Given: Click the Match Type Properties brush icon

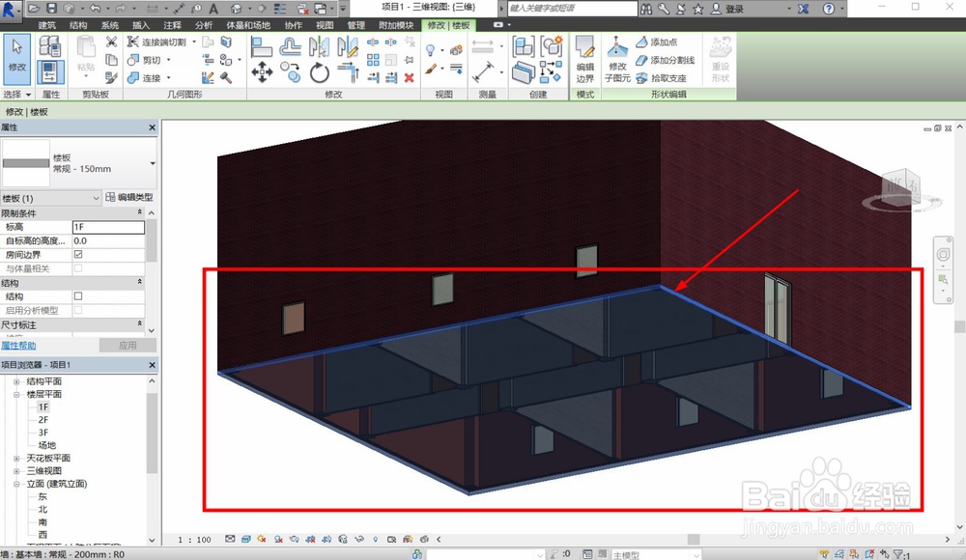Looking at the screenshot, I should coord(111,77).
